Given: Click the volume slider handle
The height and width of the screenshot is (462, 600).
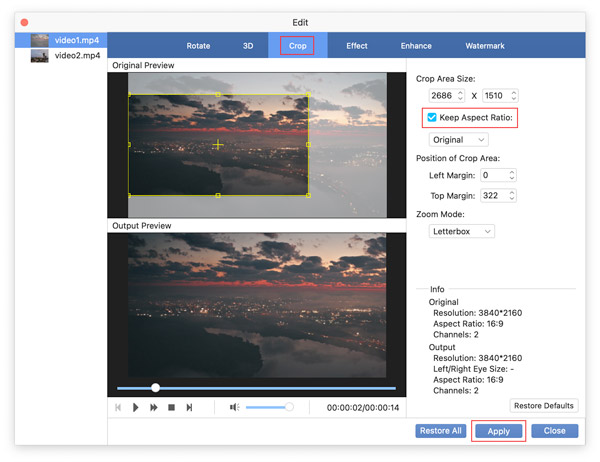Looking at the screenshot, I should click(x=289, y=407).
